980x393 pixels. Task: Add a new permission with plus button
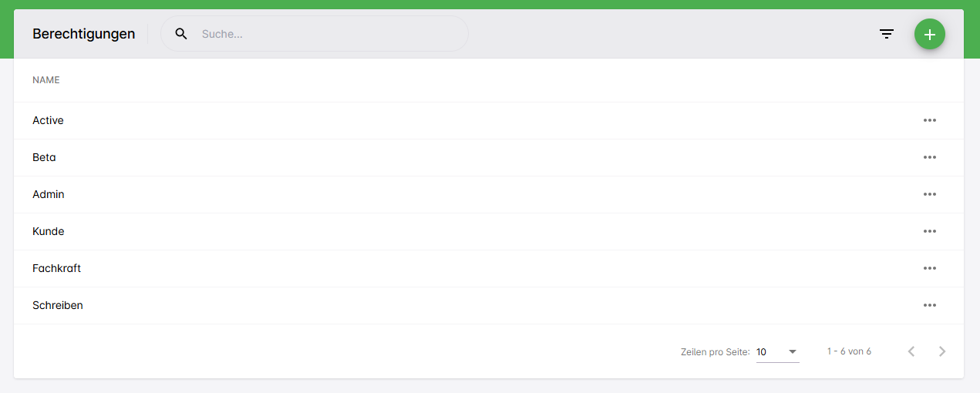point(930,34)
